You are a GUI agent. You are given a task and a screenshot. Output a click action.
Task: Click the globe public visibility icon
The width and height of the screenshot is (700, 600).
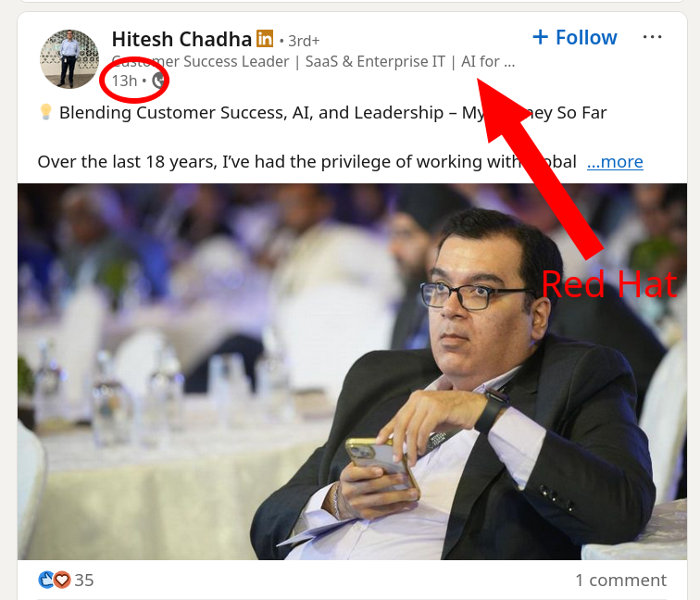(159, 81)
